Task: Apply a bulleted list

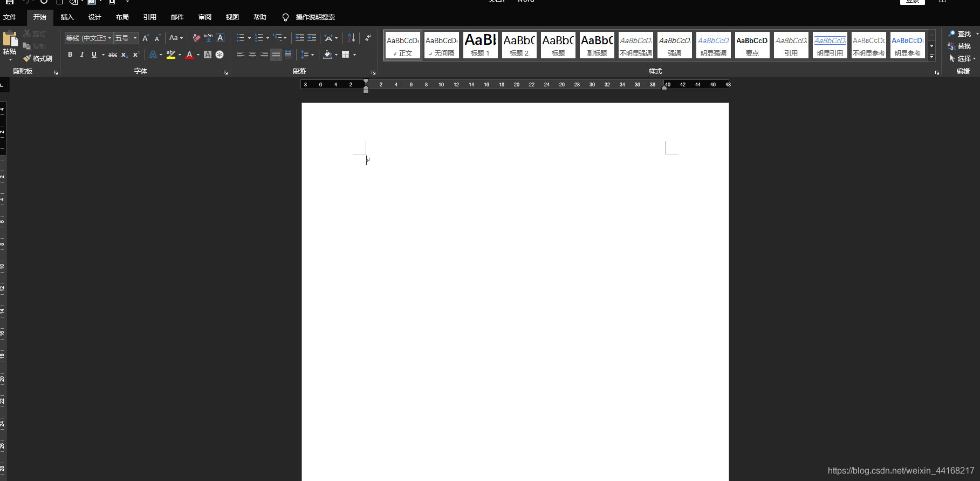Action: coord(241,38)
